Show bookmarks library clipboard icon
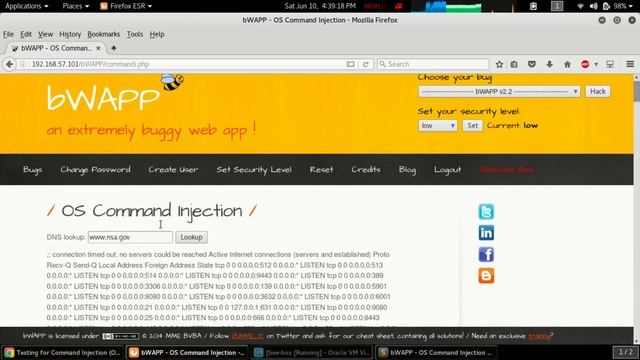The height and width of the screenshot is (360, 640). point(514,64)
